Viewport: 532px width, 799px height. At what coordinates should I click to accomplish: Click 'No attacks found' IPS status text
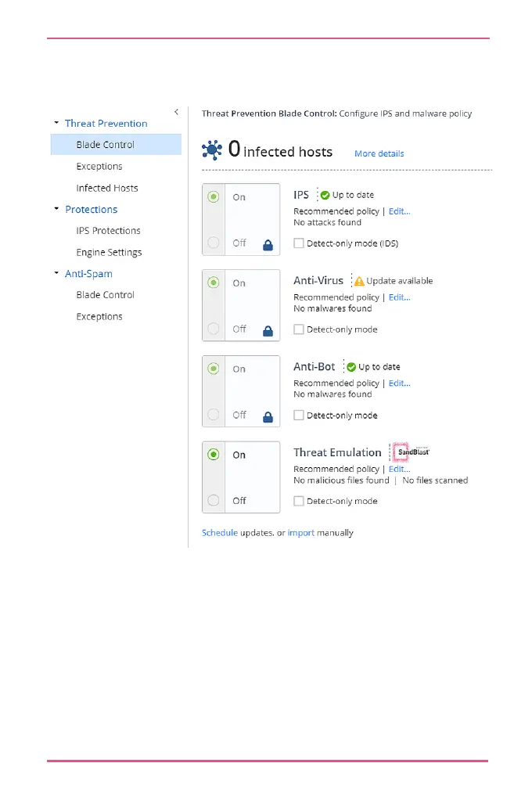point(327,222)
